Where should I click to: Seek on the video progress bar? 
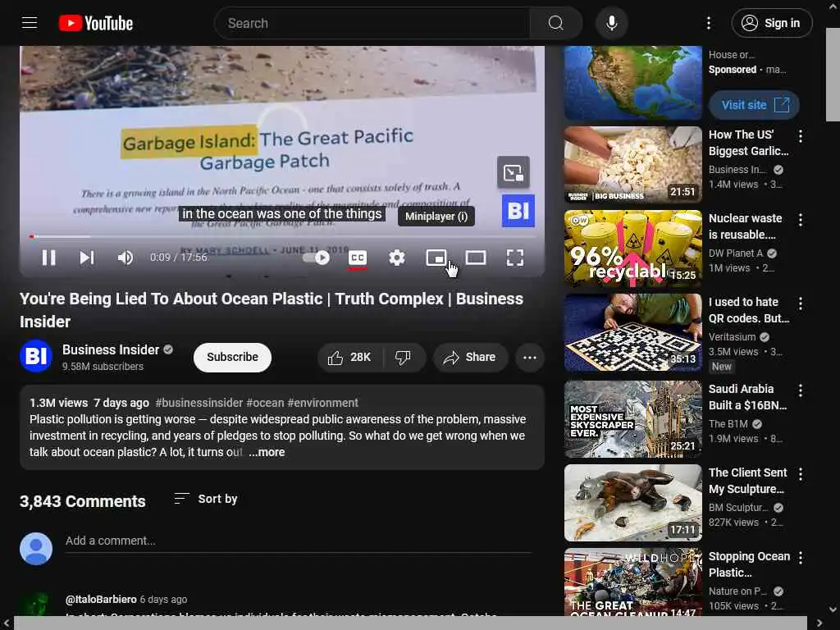(x=282, y=236)
